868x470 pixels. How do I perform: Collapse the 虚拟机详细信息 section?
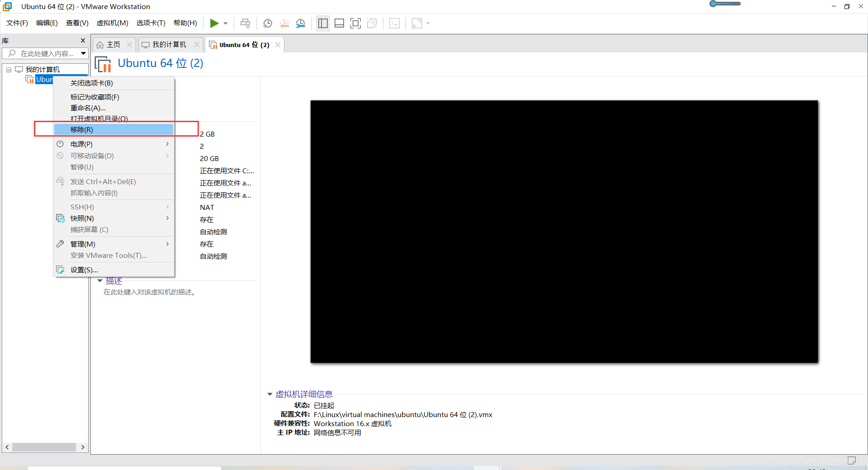point(270,394)
